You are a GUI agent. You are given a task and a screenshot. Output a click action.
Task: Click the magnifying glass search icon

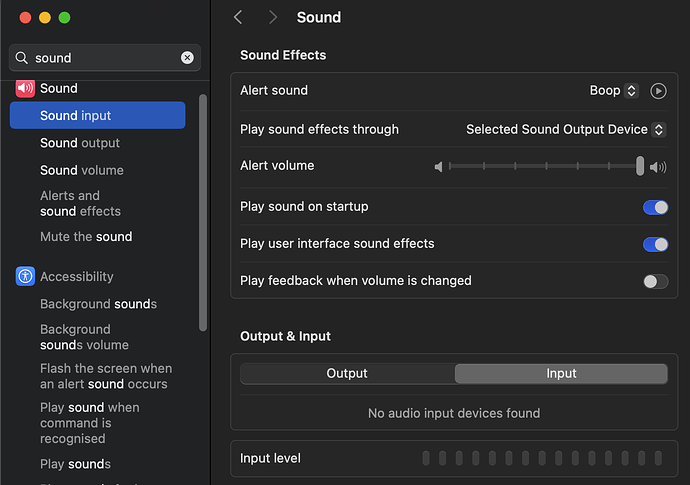pyautogui.click(x=22, y=58)
